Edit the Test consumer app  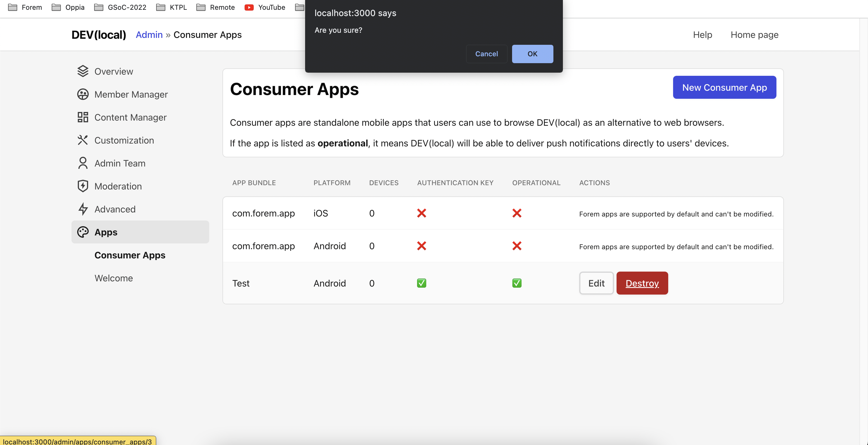click(x=596, y=283)
